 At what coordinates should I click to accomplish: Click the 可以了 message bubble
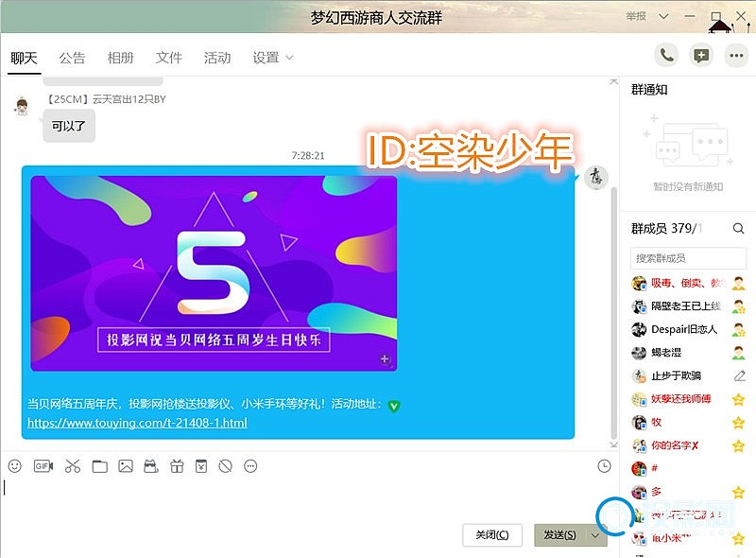pyautogui.click(x=69, y=126)
